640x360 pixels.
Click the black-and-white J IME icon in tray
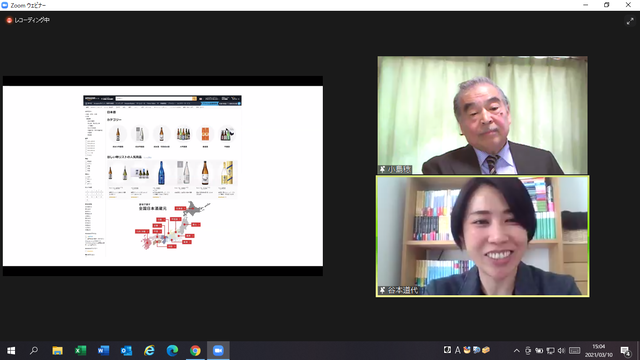click(x=447, y=350)
